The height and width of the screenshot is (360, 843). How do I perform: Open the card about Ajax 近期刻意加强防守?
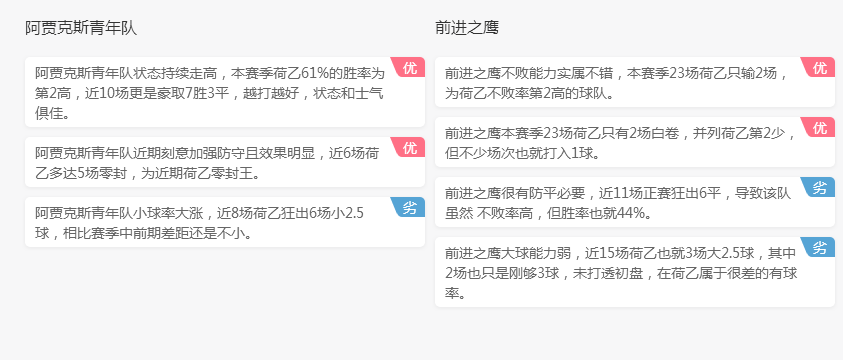225,162
